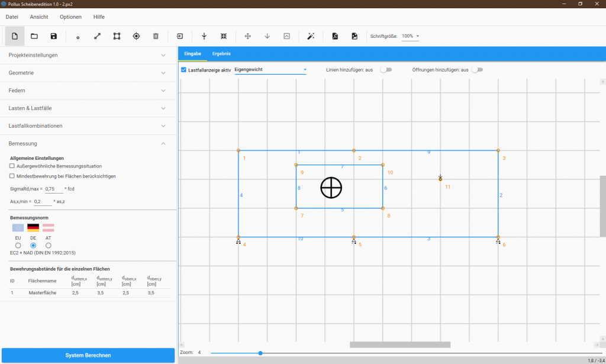Click the greyed down arrow toolbar icon
The width and height of the screenshot is (606, 364).
click(267, 36)
